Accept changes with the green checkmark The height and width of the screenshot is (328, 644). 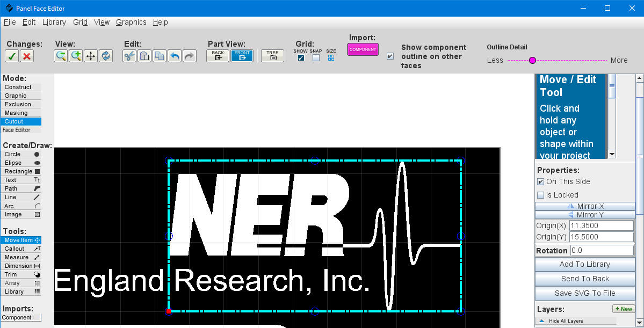click(x=12, y=56)
